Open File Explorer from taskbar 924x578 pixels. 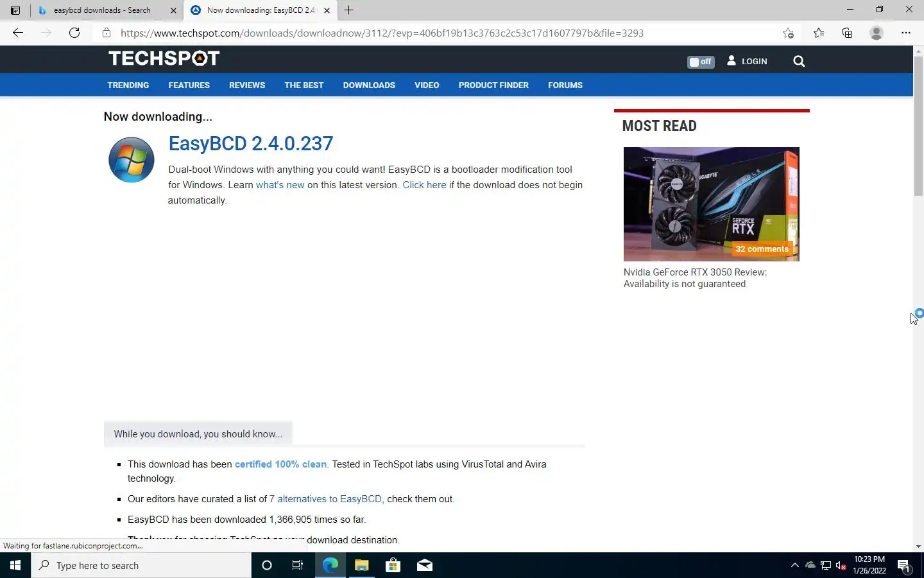361,565
